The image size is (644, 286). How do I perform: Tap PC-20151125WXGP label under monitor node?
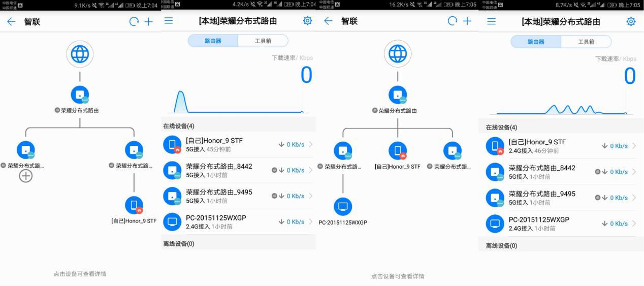(x=343, y=223)
